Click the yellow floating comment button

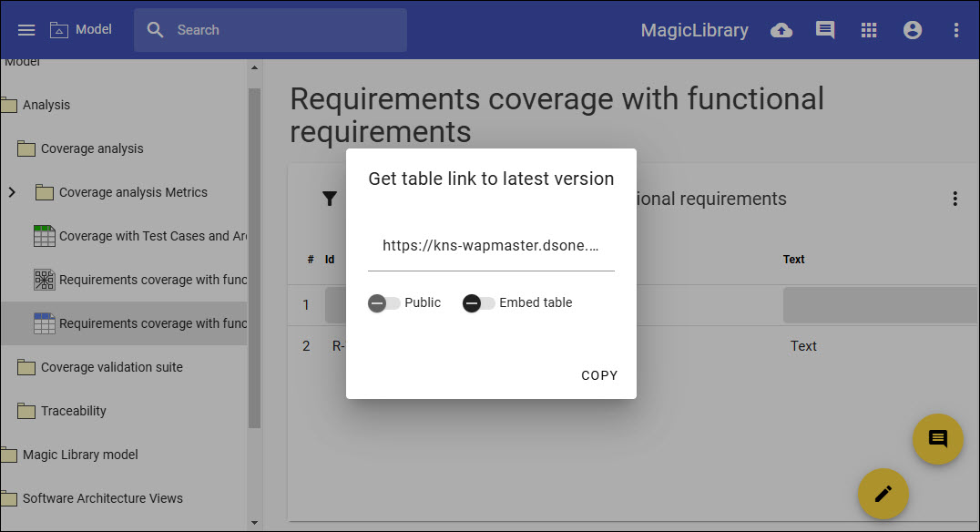pos(937,439)
